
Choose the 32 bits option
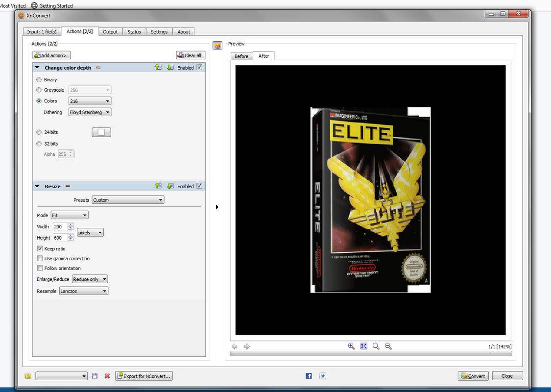[39, 144]
